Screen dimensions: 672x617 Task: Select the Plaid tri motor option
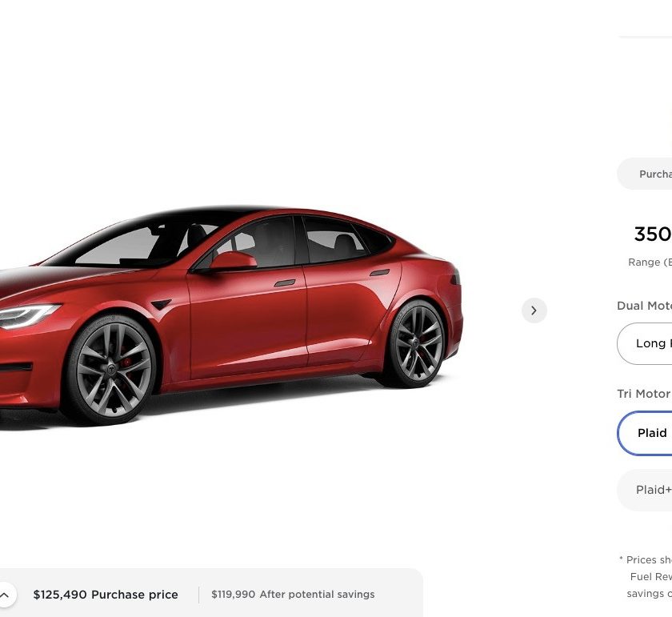[x=645, y=433]
